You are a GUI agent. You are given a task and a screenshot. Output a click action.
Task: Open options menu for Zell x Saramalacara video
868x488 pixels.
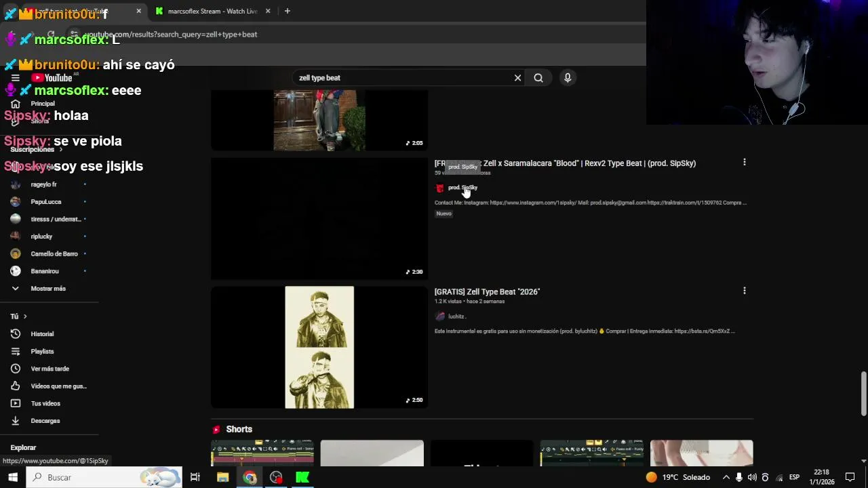745,162
